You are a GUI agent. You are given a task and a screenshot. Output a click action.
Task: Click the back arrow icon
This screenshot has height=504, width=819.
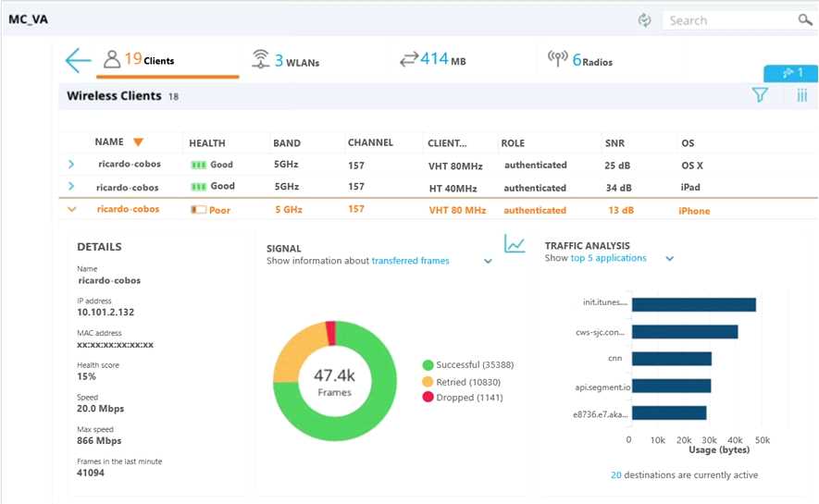coord(78,61)
